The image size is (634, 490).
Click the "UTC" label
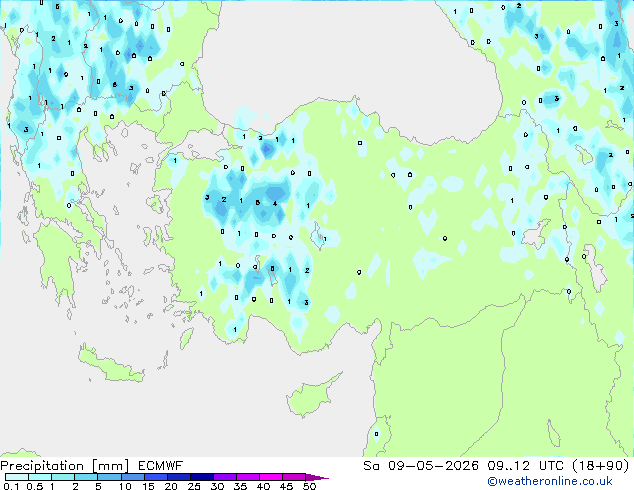(x=551, y=466)
